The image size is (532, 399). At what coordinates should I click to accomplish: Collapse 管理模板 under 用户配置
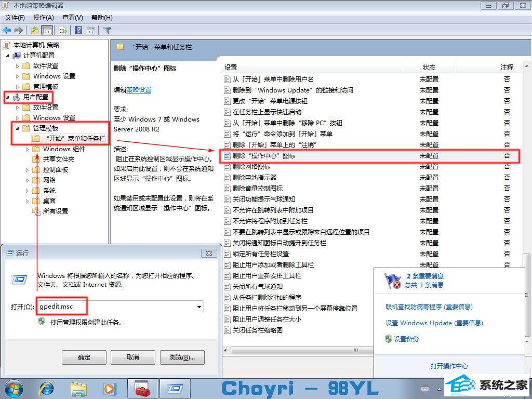click(17, 128)
